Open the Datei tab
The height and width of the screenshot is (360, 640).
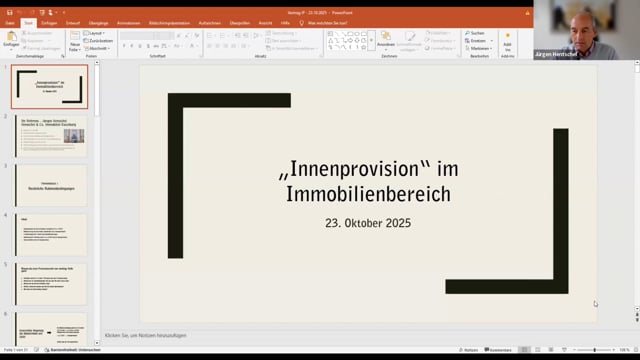pos(10,23)
